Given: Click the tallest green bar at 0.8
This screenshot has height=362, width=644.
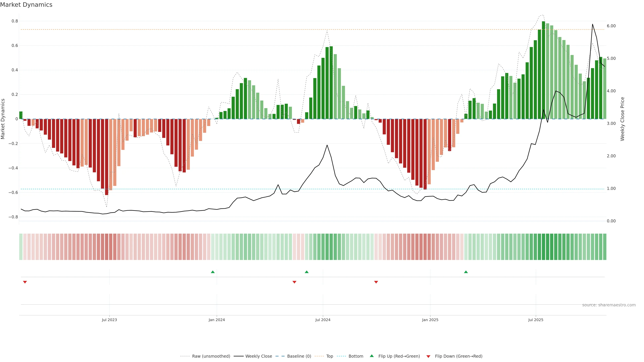Looking at the screenshot, I should pos(544,70).
